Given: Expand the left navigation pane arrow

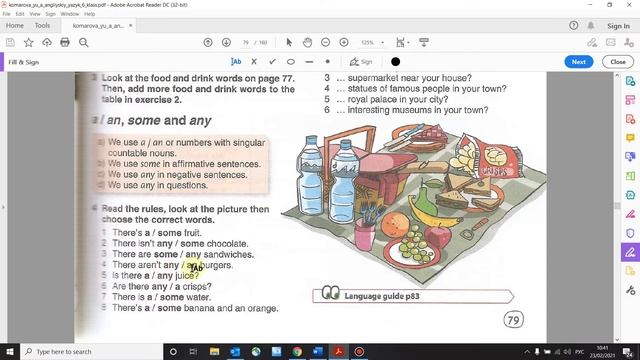Looking at the screenshot, I should [x=3, y=207].
